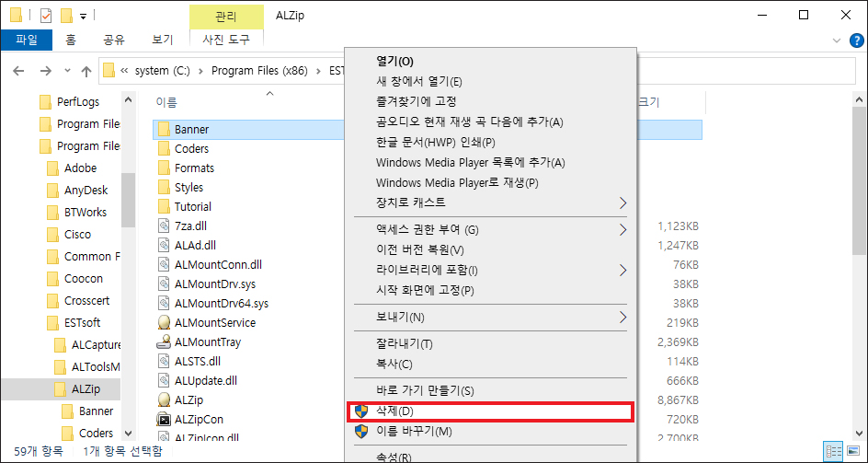
Task: Click system (C:) breadcrumb in address bar
Action: (163, 71)
